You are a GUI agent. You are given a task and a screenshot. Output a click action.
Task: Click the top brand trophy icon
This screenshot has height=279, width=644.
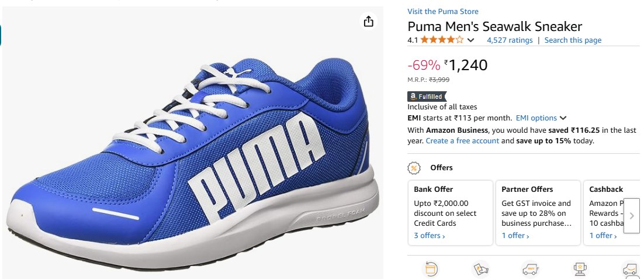click(x=580, y=269)
